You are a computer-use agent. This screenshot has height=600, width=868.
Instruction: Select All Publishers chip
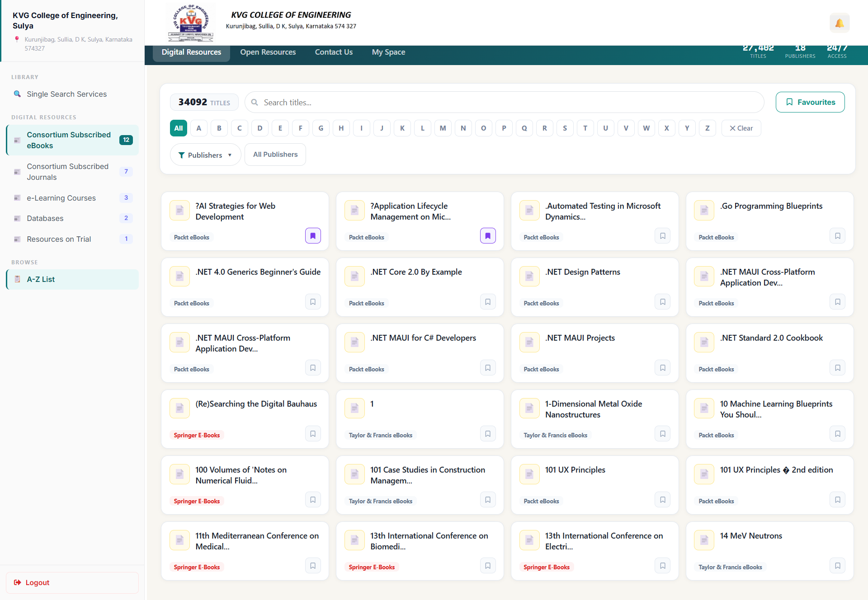pos(275,155)
